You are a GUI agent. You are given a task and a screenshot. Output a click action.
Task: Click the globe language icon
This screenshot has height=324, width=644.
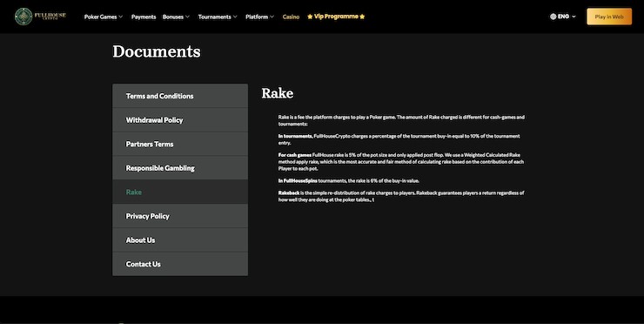point(553,17)
